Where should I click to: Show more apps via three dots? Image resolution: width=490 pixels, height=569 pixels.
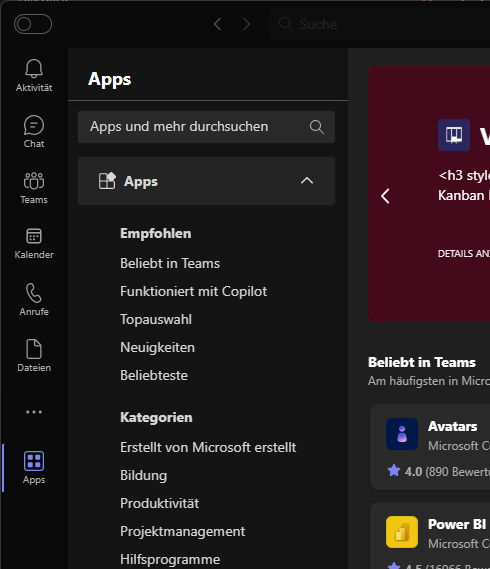(x=34, y=412)
